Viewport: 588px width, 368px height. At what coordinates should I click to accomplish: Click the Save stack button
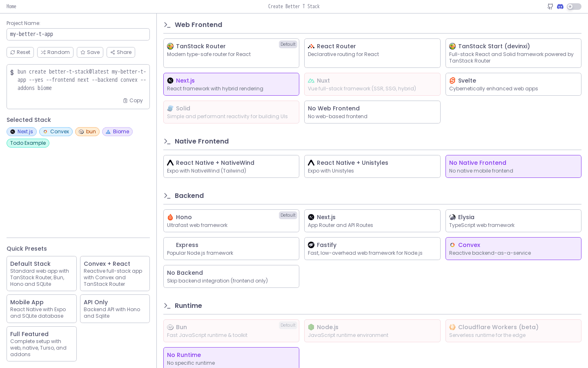pos(90,52)
